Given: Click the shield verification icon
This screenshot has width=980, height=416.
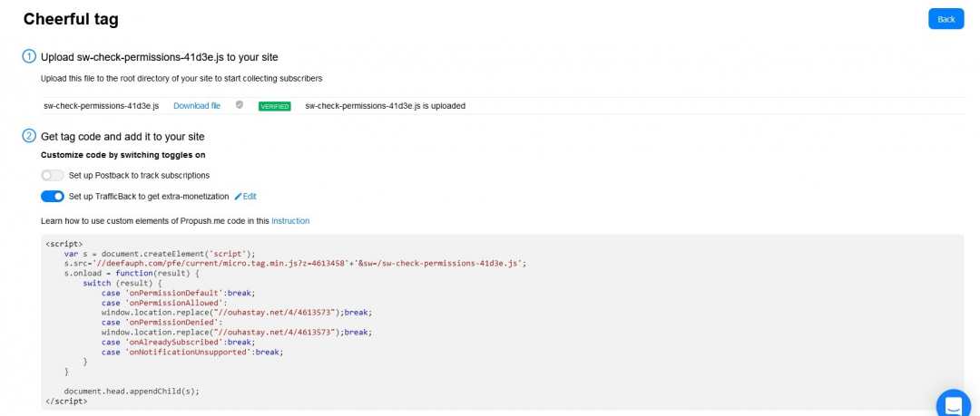Looking at the screenshot, I should click(240, 105).
